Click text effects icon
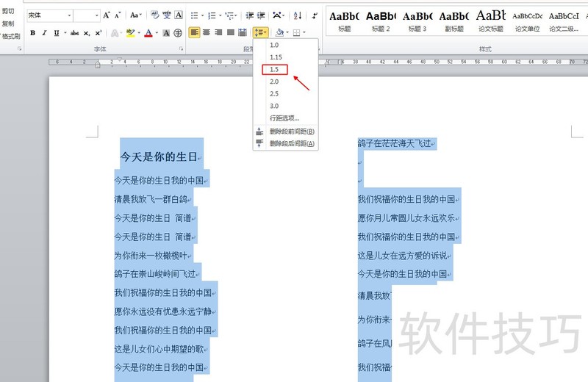The image size is (588, 382). pyautogui.click(x=115, y=33)
